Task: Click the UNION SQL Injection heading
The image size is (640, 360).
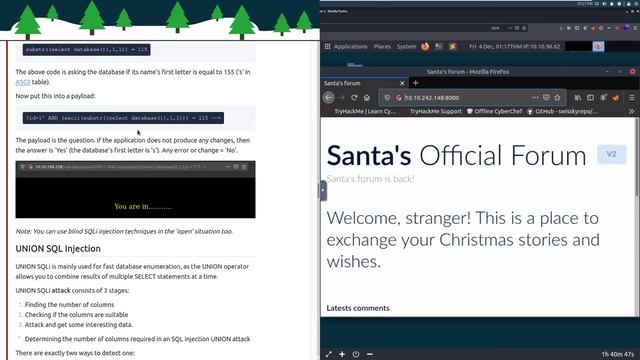Action: pos(58,249)
